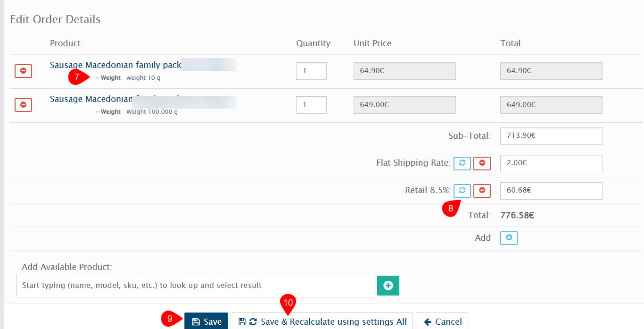Viewport: 644px width, 329px height.
Task: Click the blue Add total plus icon
Action: coord(509,238)
